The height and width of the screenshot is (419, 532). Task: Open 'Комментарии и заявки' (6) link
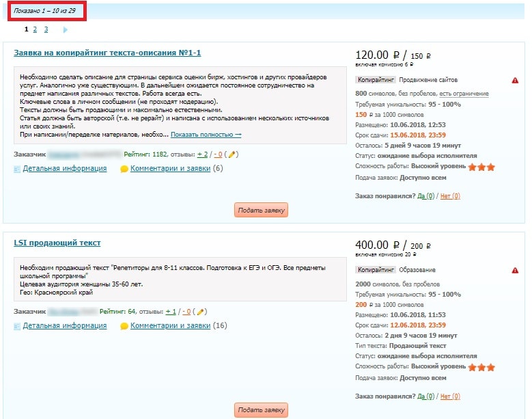point(170,168)
